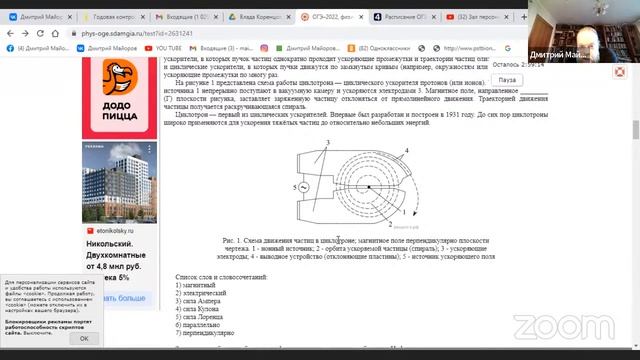The image size is (640, 360).
Task: Open the Gmail Входящие tab
Action: point(182,17)
